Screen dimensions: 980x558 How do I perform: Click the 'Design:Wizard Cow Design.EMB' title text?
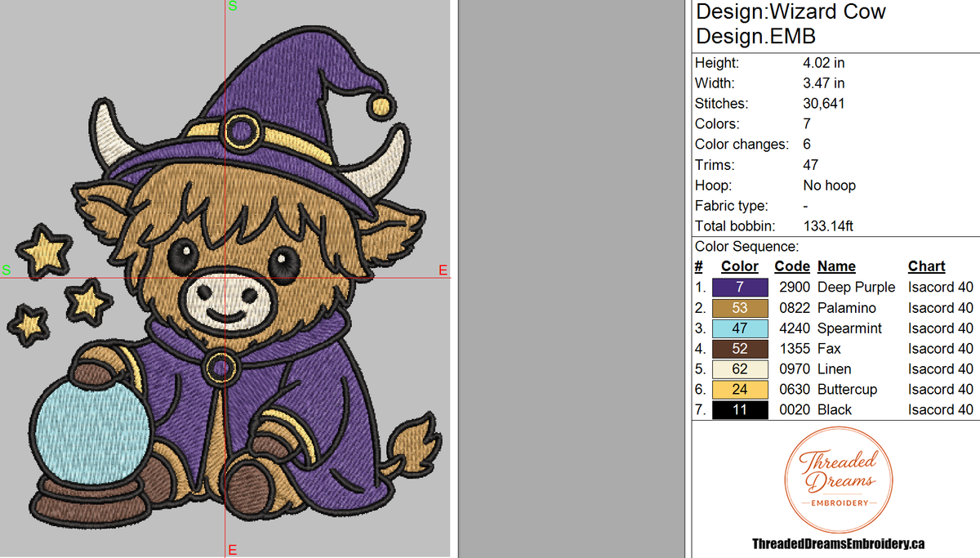click(791, 24)
